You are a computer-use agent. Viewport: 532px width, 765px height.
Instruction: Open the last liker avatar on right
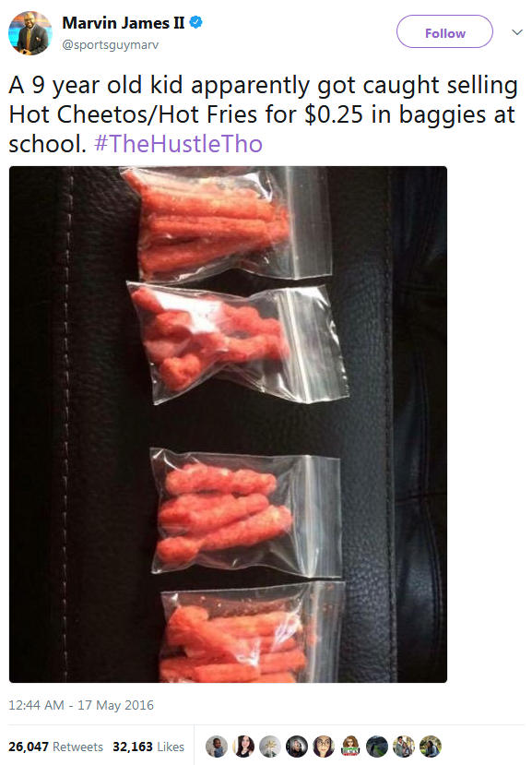click(431, 747)
